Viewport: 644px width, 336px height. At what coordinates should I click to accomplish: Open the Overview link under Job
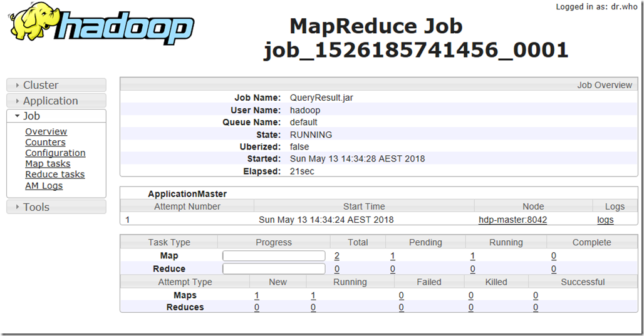click(x=46, y=131)
